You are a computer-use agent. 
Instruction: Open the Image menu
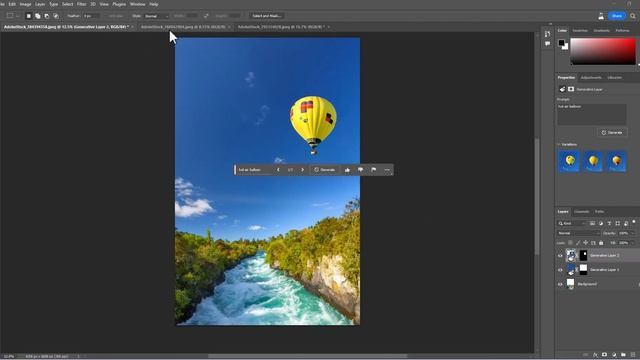pyautogui.click(x=25, y=4)
